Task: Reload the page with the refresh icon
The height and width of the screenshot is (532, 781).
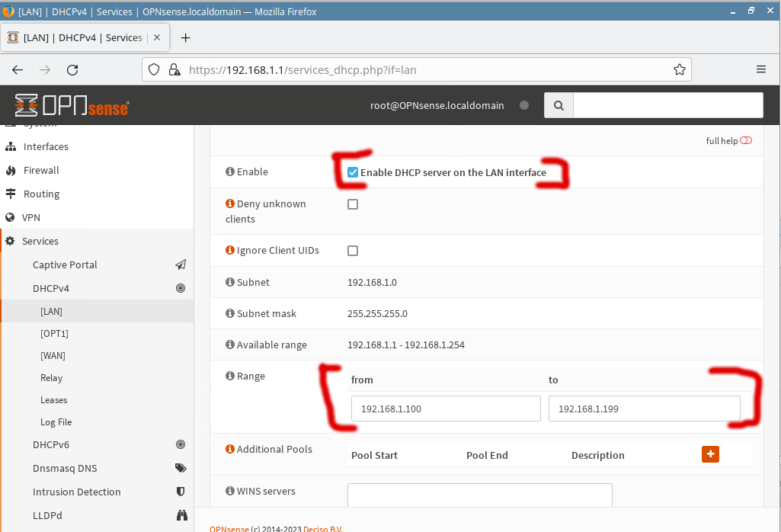Action: tap(72, 69)
